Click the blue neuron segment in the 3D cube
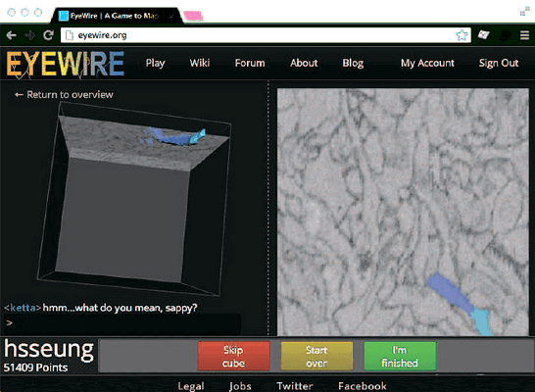The width and height of the screenshot is (535, 392). point(174,137)
